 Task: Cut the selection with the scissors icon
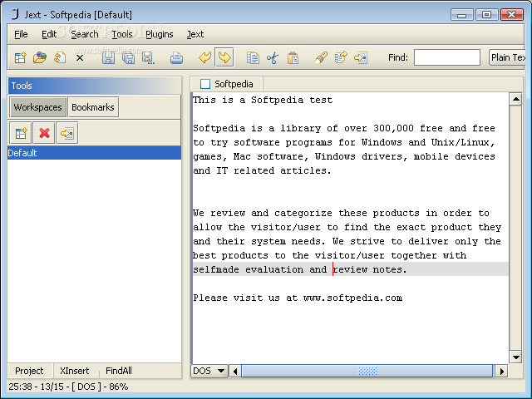(273, 57)
